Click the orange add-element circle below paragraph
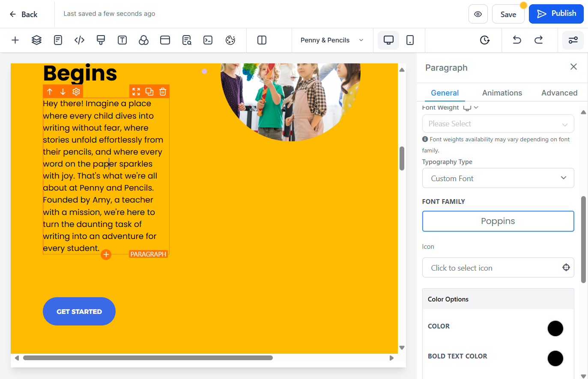 pyautogui.click(x=106, y=255)
